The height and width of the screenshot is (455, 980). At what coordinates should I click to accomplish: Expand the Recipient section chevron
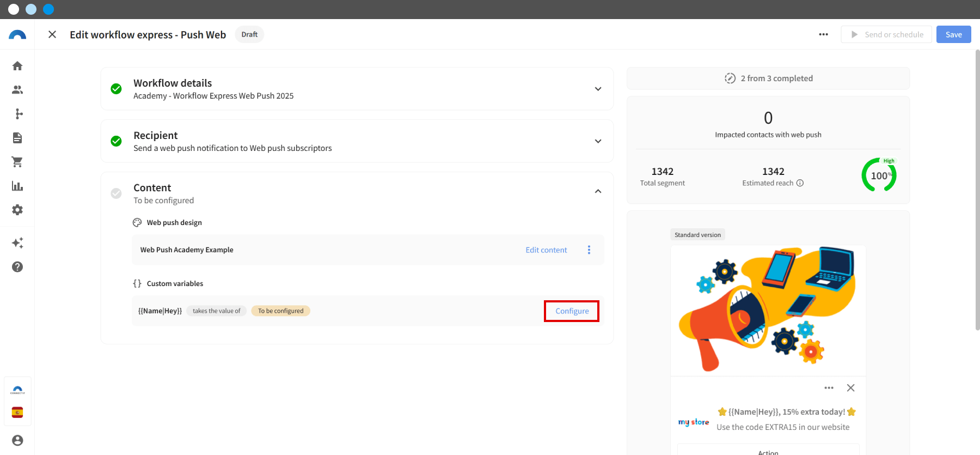(x=598, y=141)
